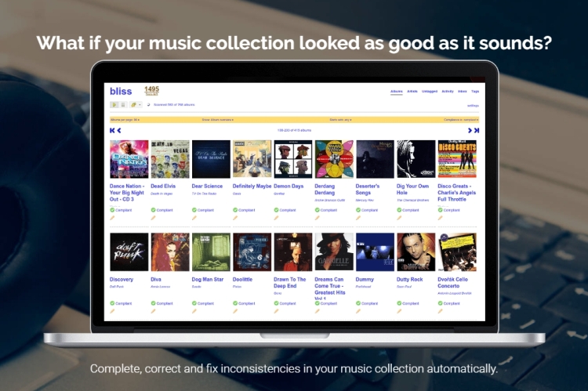Open the Disco Greats album cover thumbnail
This screenshot has height=391, width=588.
coord(457,159)
